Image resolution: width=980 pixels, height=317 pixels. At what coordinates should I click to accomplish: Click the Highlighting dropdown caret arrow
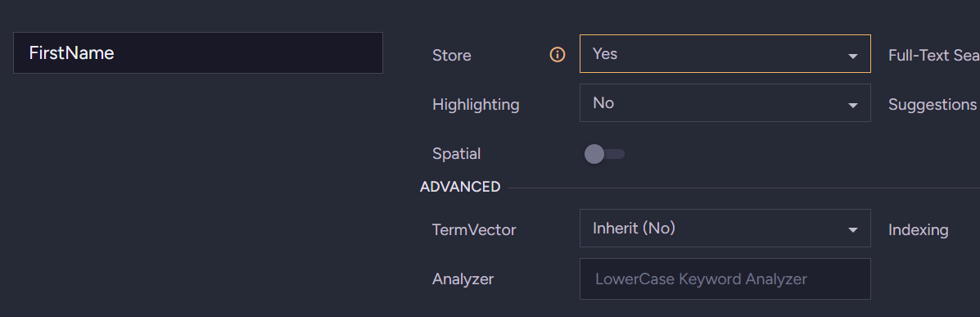click(x=852, y=106)
